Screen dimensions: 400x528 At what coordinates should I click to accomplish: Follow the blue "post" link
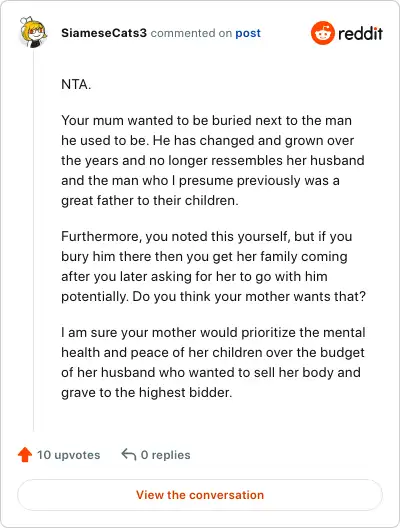point(248,33)
